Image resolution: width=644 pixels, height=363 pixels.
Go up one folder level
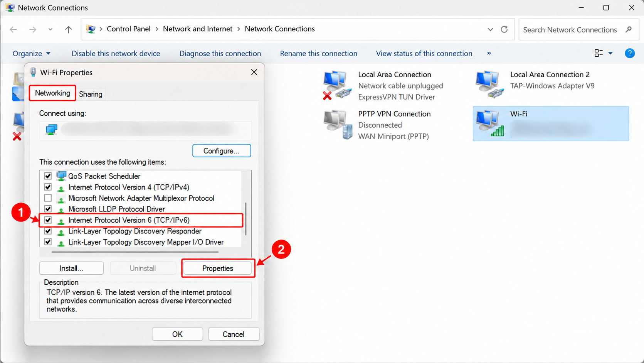(69, 29)
